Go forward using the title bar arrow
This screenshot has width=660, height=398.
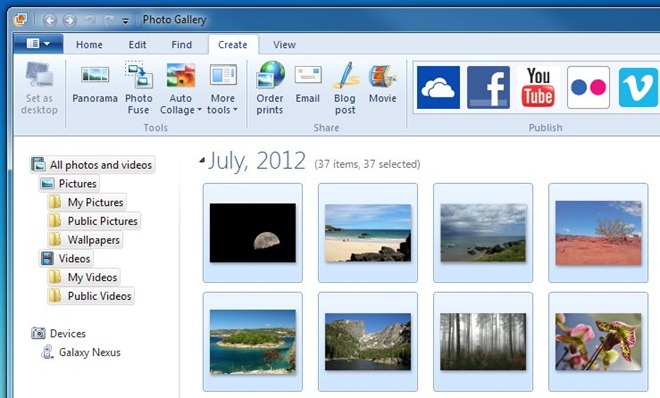click(69, 20)
